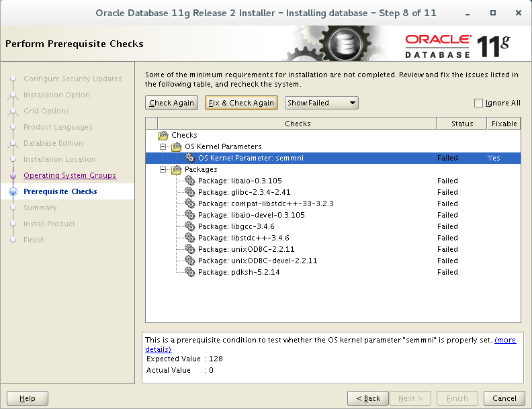
Task: Click the Database Edition step
Action: pyautogui.click(x=53, y=143)
